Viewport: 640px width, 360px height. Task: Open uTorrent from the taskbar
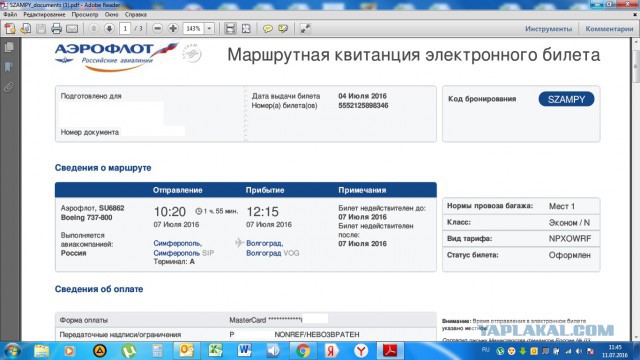pyautogui.click(x=129, y=351)
